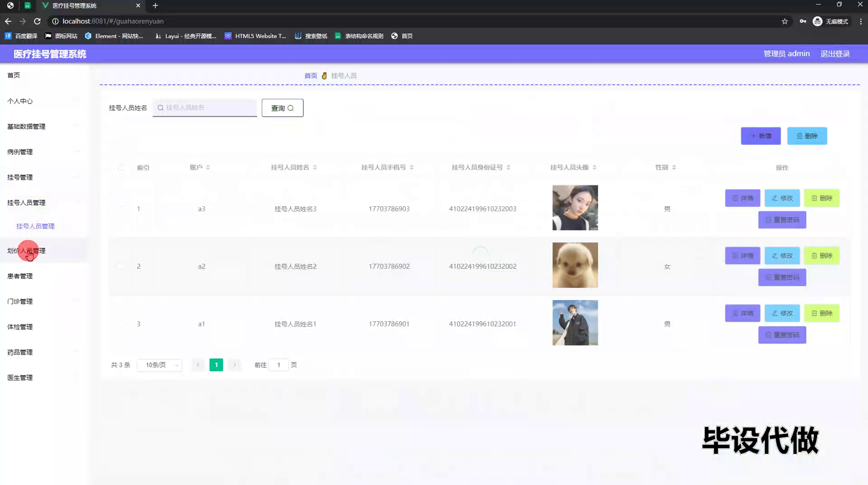
Task: Open the 图标网站 bookmark
Action: coord(61,36)
